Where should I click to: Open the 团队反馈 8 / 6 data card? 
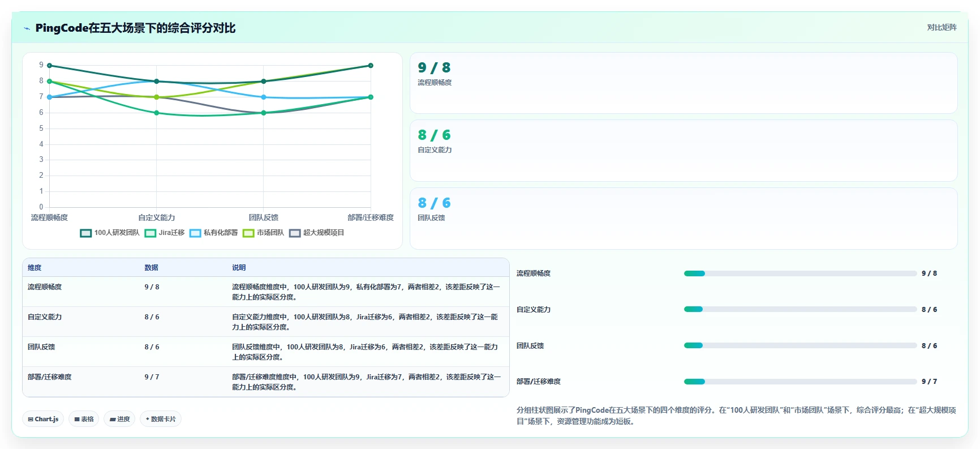pyautogui.click(x=684, y=219)
